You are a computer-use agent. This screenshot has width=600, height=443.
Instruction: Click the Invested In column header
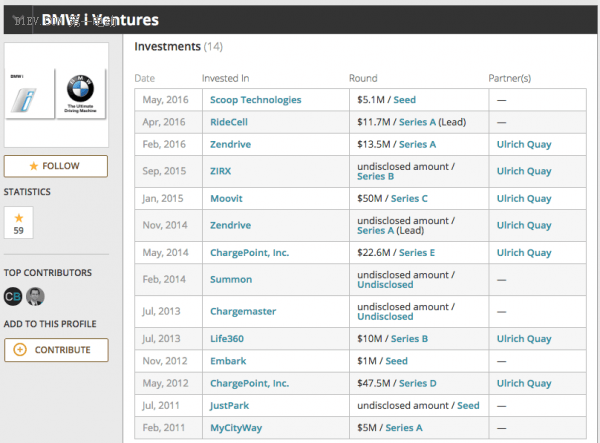click(x=225, y=78)
